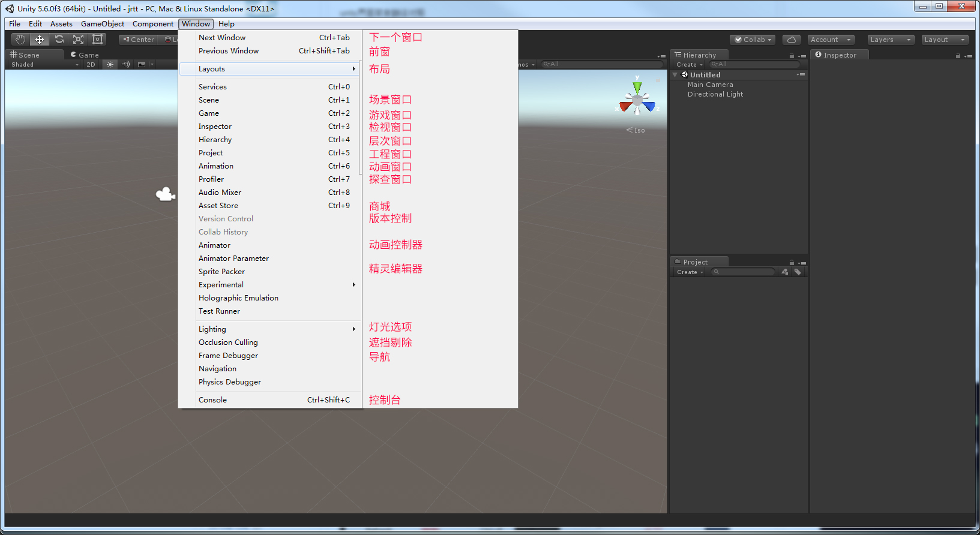The width and height of the screenshot is (980, 535).
Task: Open scene effects dropdown arrow
Action: 152,64
